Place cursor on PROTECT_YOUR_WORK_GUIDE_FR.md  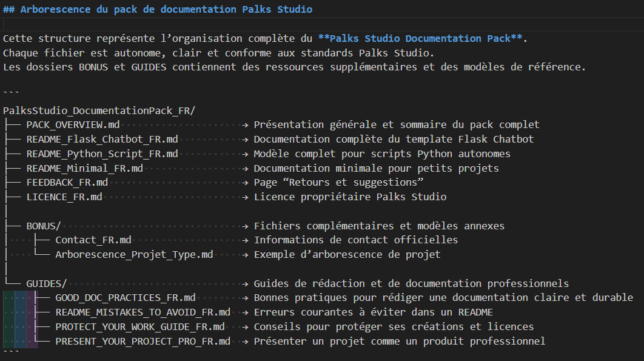coord(139,327)
